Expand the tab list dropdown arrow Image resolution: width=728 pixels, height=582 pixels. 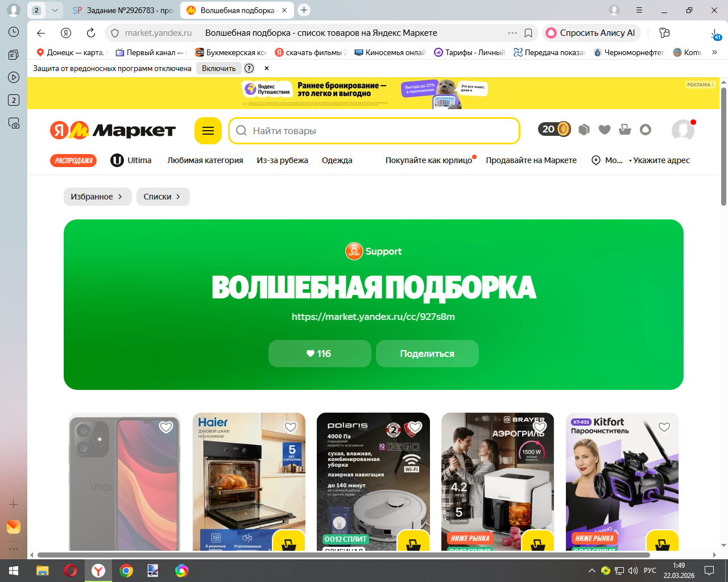(x=55, y=10)
